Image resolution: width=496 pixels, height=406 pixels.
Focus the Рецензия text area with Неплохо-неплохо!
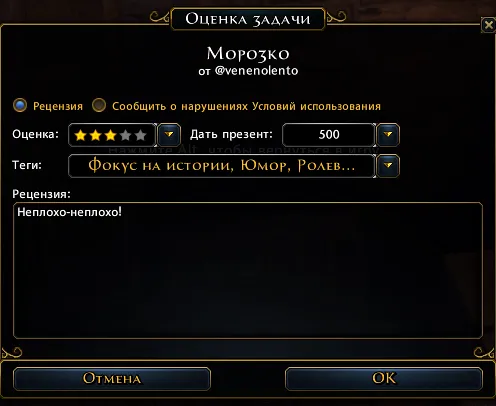pos(248,270)
